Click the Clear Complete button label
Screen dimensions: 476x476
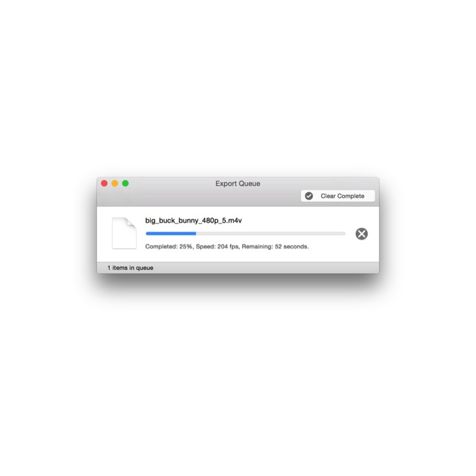(x=342, y=196)
